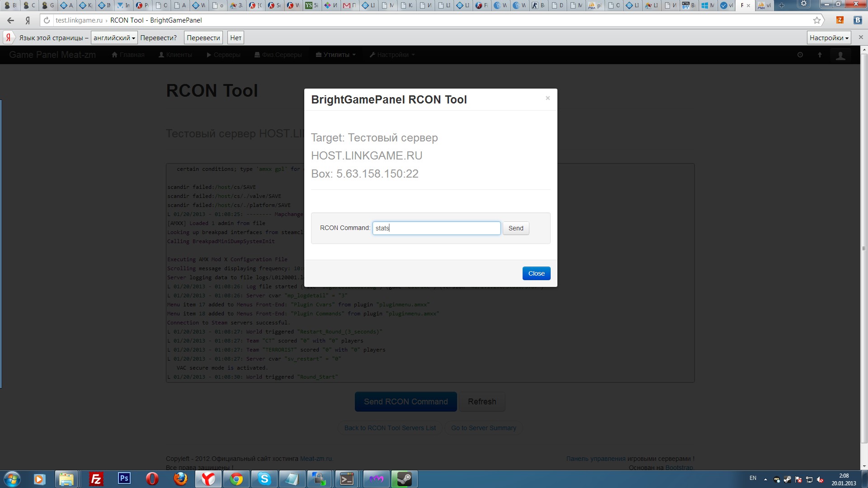
Task: Open Photoshop from the taskbar
Action: point(124,479)
